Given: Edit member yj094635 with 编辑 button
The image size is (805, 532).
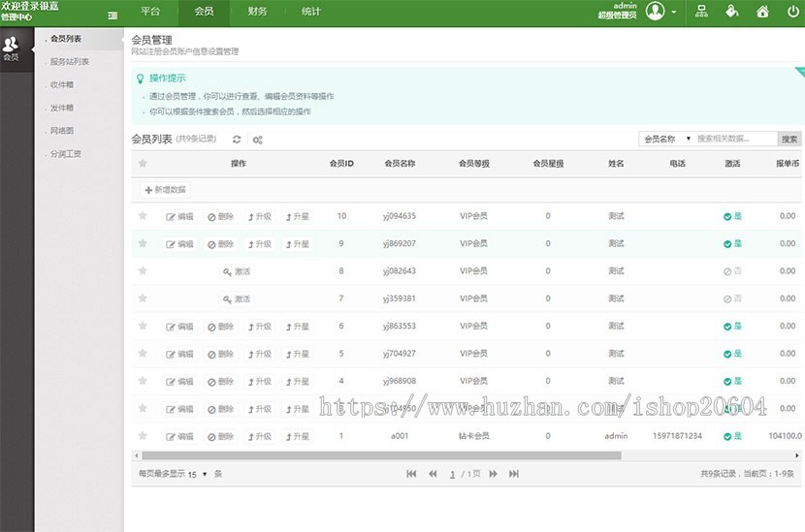Looking at the screenshot, I should (x=179, y=217).
